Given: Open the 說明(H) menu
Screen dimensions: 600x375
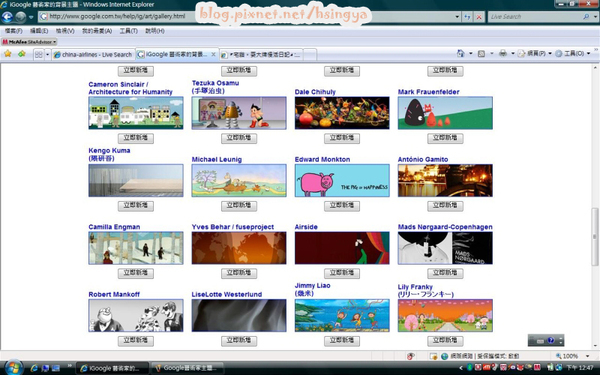Looking at the screenshot, I should click(x=155, y=31).
